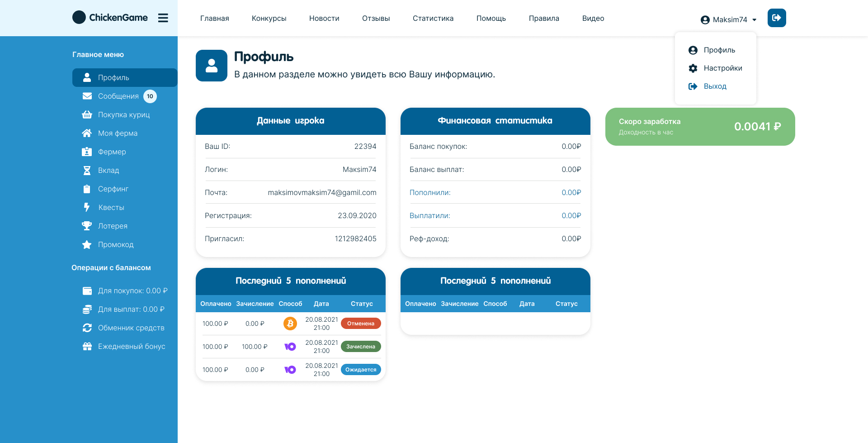Image resolution: width=868 pixels, height=443 pixels.
Task: Open Сообщения in the sidebar
Action: pos(118,96)
